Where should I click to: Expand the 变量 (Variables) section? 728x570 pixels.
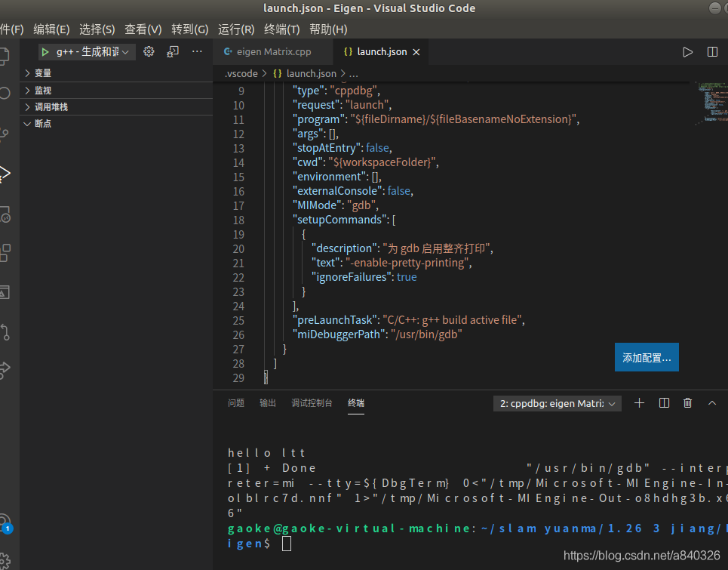click(x=116, y=73)
